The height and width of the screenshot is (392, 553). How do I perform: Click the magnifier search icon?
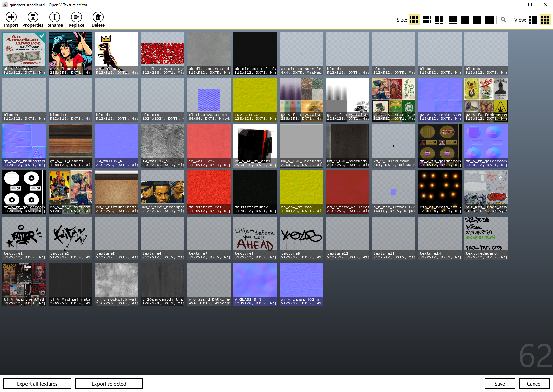503,20
